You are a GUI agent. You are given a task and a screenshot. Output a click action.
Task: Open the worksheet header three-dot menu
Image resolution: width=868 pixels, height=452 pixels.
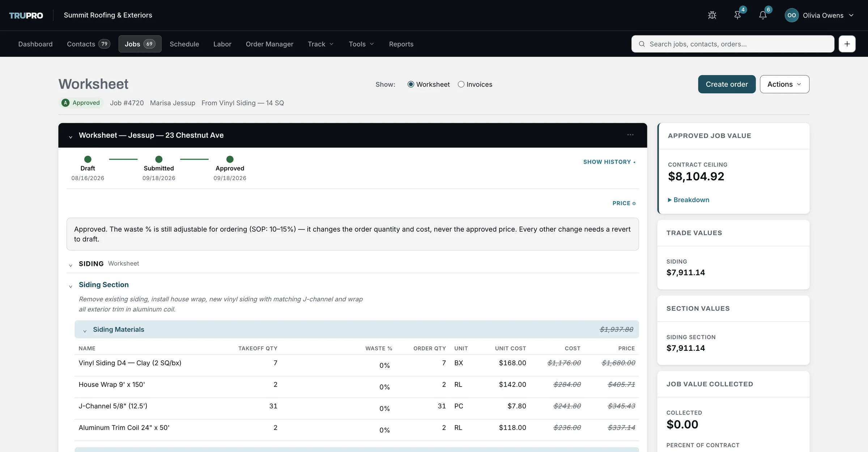tap(630, 135)
